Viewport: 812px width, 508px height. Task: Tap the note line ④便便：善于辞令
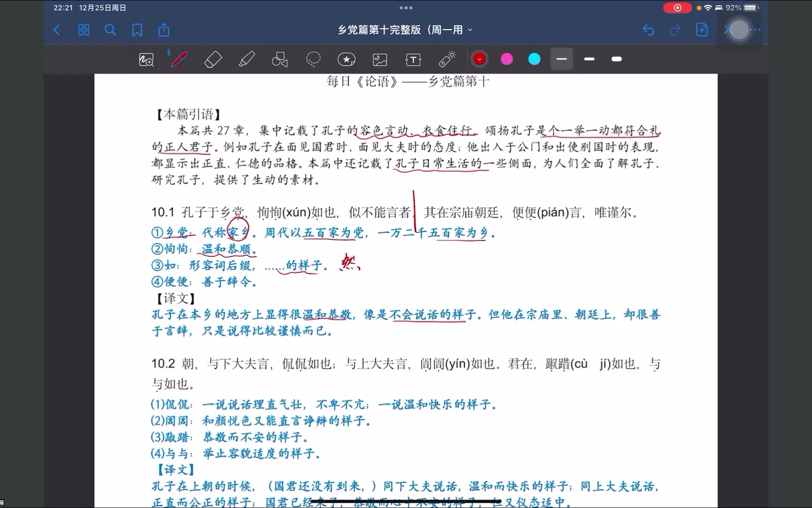205,282
